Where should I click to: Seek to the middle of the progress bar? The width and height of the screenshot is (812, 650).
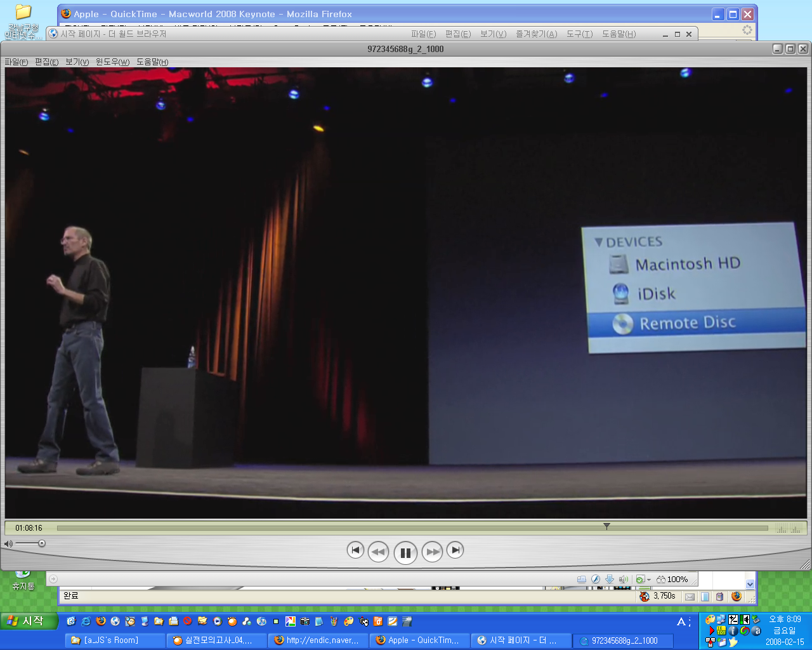[x=412, y=527]
